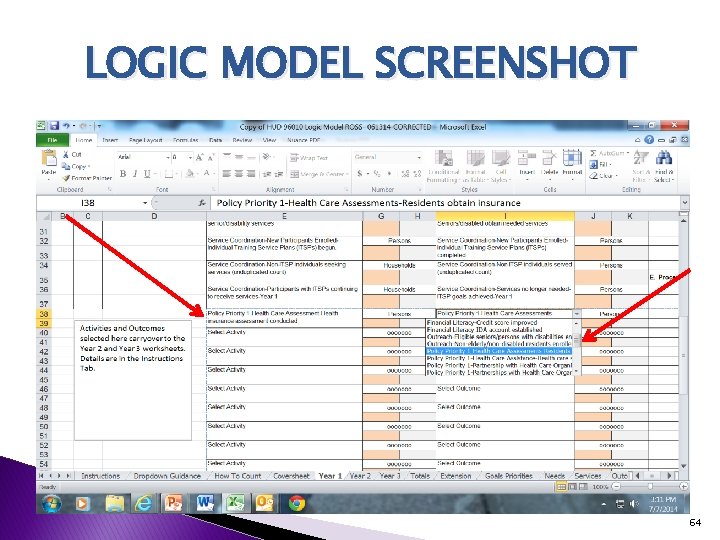This screenshot has width=720, height=540.
Task: Click the Delete cells icon
Action: pyautogui.click(x=549, y=158)
